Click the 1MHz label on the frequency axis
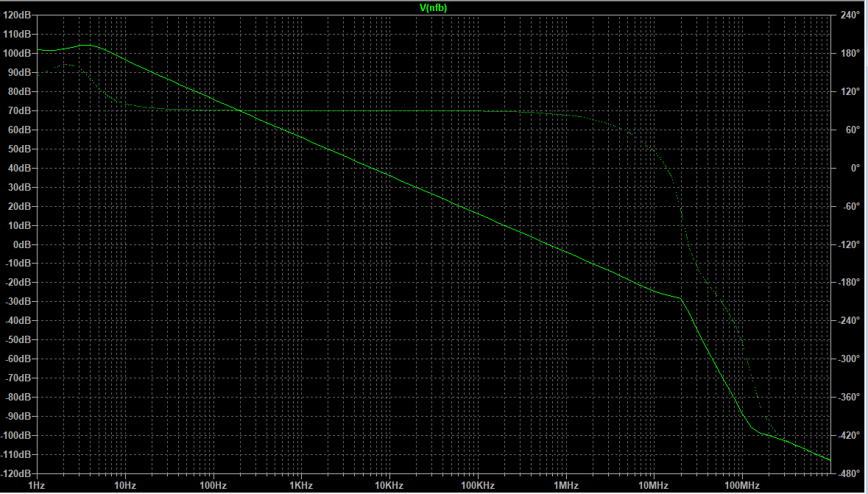Screen dimensions: 868x494 tap(565, 486)
